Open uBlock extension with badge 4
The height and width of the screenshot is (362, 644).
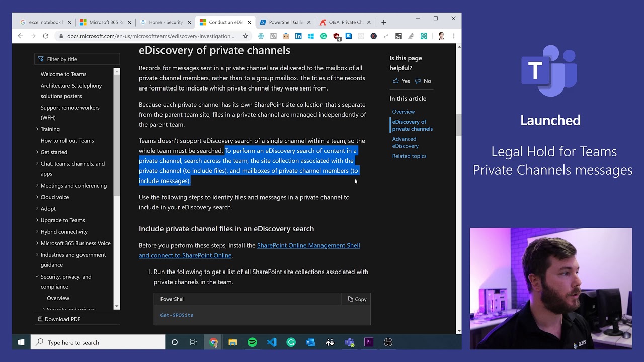pos(337,36)
